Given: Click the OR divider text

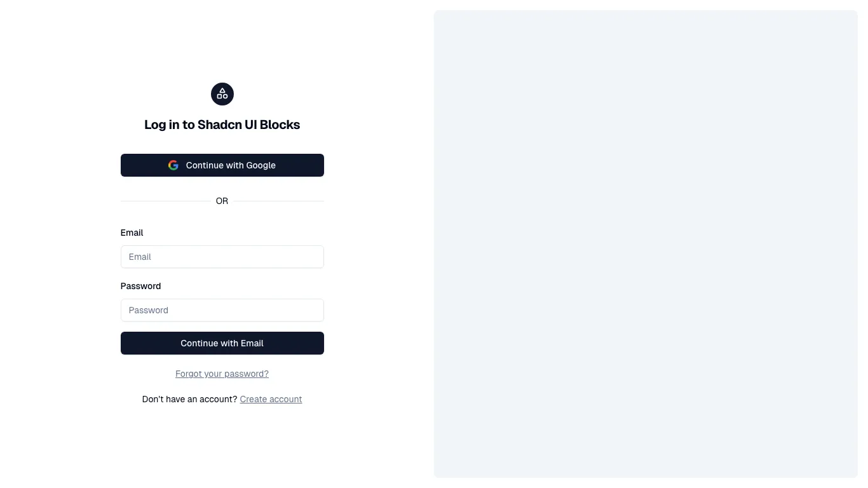Looking at the screenshot, I should coord(222,201).
